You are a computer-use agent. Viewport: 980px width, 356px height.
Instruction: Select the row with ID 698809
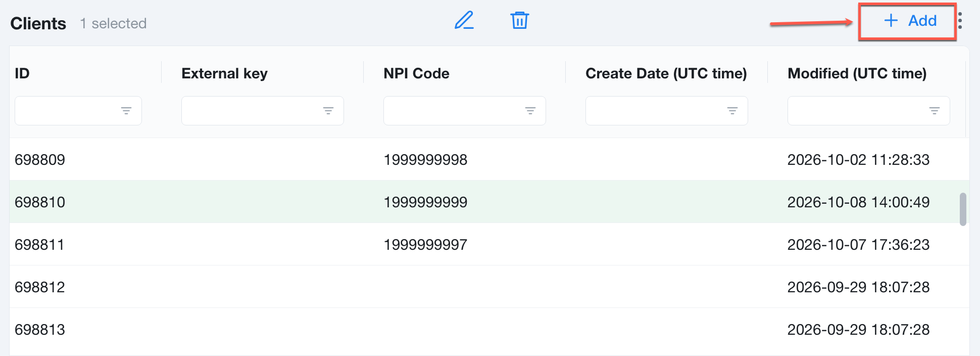coord(489,159)
